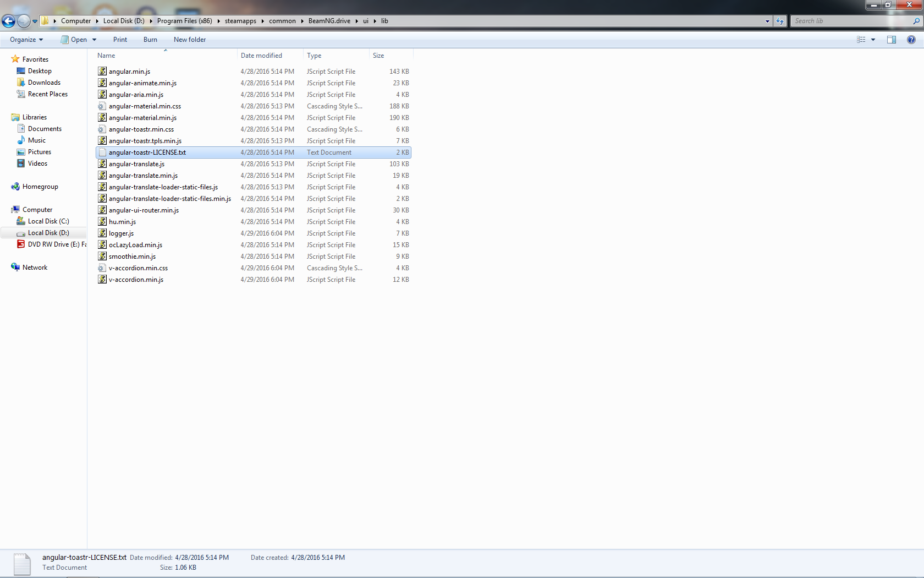Create a New folder
The height and width of the screenshot is (578, 924).
coord(190,40)
